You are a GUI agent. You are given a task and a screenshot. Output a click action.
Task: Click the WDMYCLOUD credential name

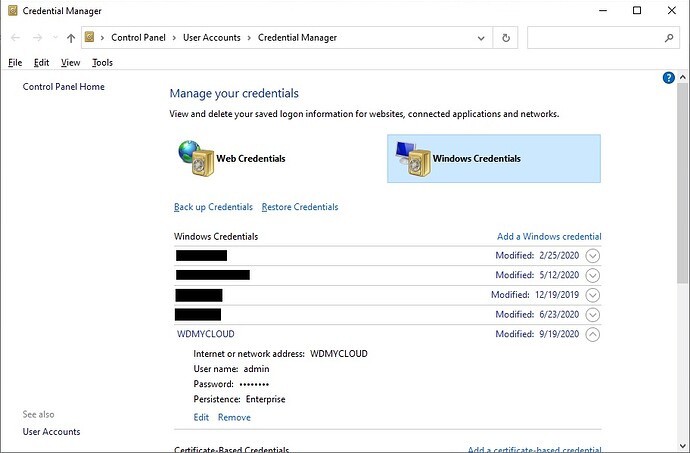coord(206,334)
